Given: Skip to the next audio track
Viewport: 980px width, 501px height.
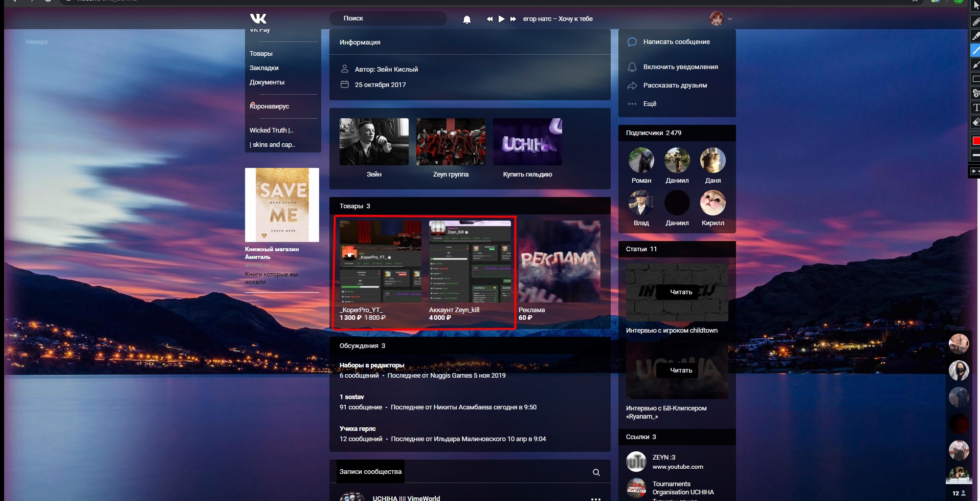Looking at the screenshot, I should point(513,19).
